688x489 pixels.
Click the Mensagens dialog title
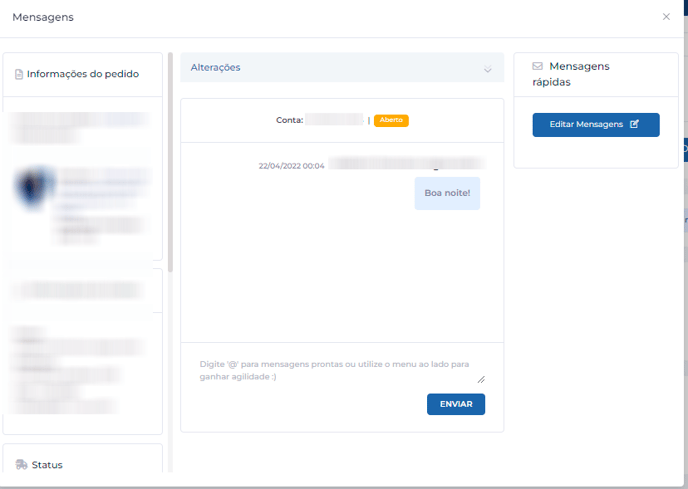43,17
